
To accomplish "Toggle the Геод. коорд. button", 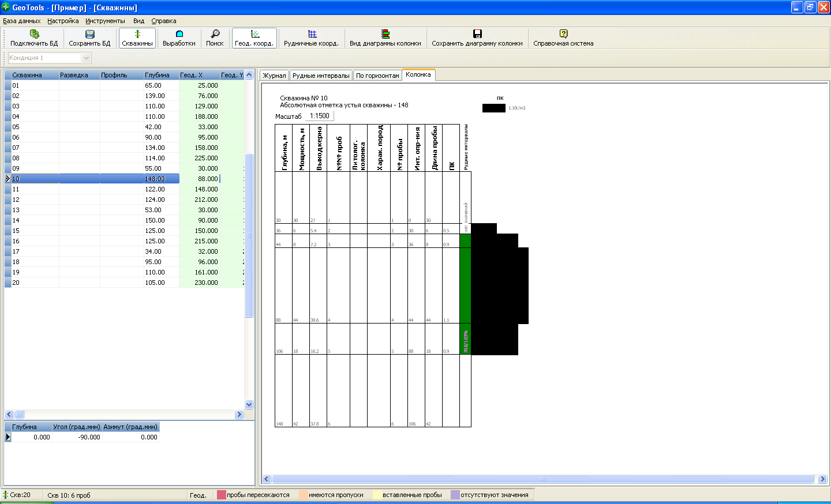I will coord(254,38).
